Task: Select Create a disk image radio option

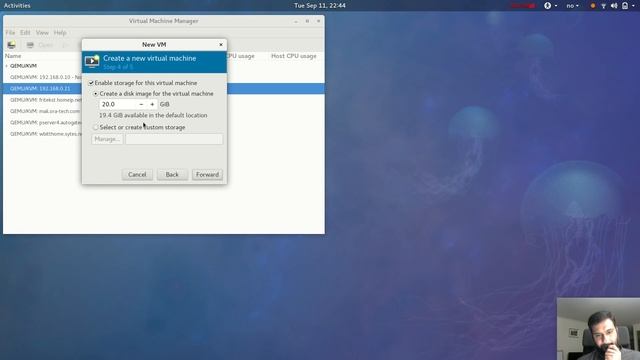Action: pyautogui.click(x=96, y=94)
